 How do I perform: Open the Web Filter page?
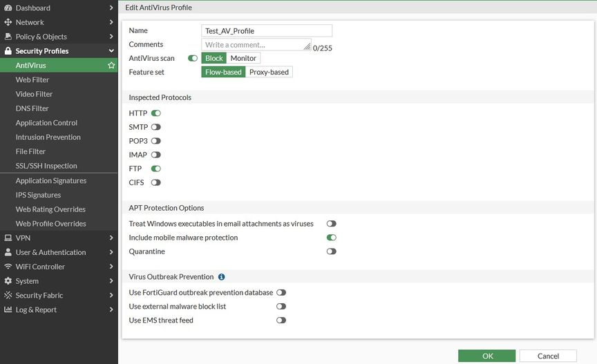32,79
